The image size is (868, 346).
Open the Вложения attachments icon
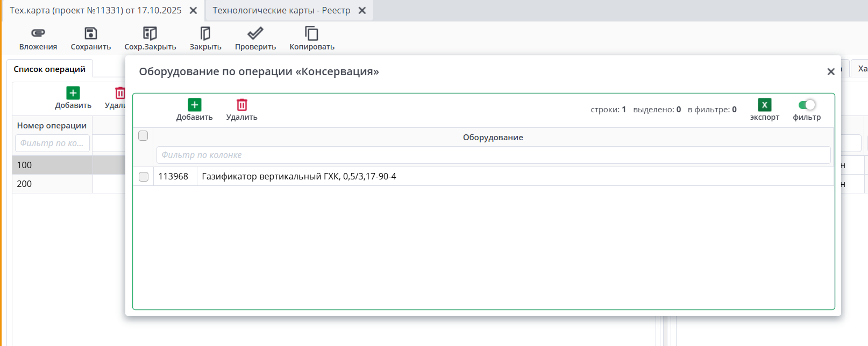[38, 33]
